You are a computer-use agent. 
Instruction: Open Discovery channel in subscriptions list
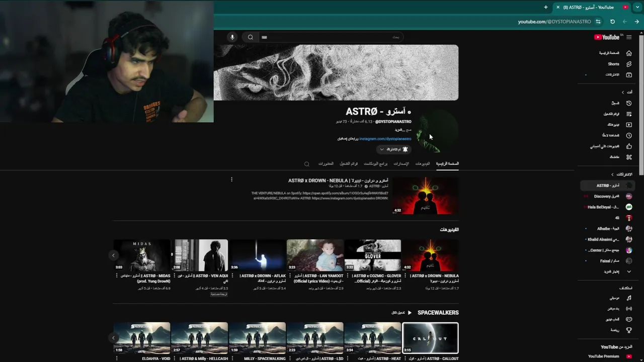608,196
